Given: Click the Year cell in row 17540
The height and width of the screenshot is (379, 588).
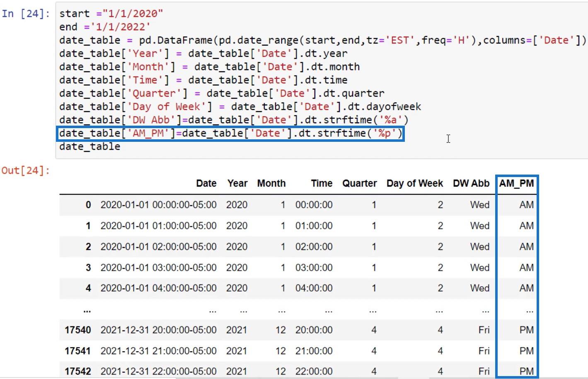Looking at the screenshot, I should pos(237,330).
